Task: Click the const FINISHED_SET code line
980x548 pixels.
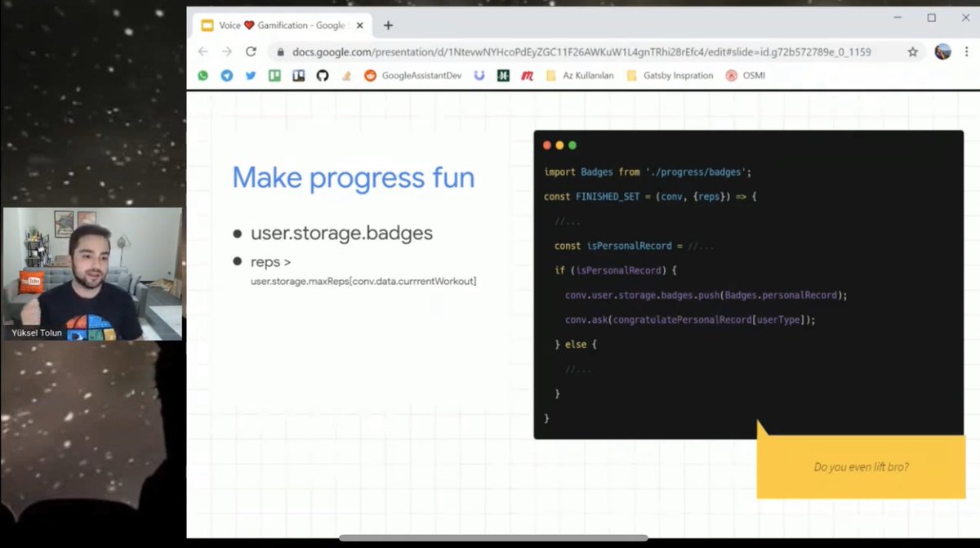Action: (x=650, y=197)
